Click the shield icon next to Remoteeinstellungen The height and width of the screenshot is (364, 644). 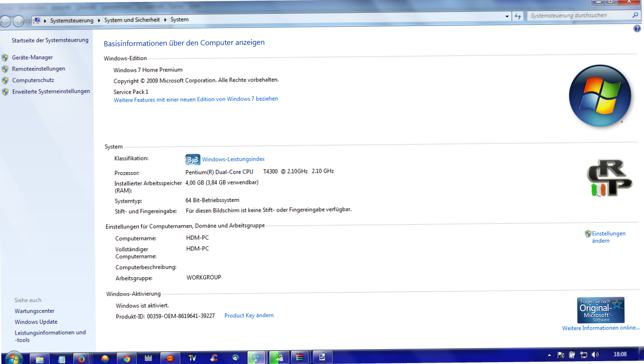[x=5, y=69]
